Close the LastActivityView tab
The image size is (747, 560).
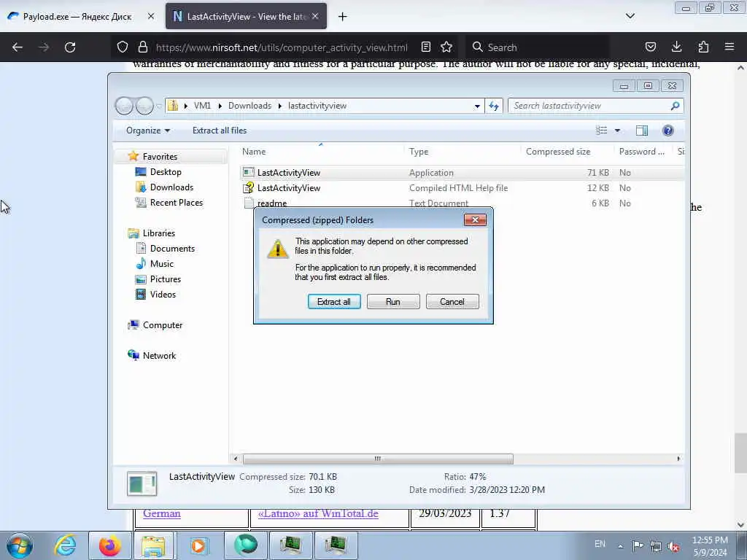coord(315,16)
